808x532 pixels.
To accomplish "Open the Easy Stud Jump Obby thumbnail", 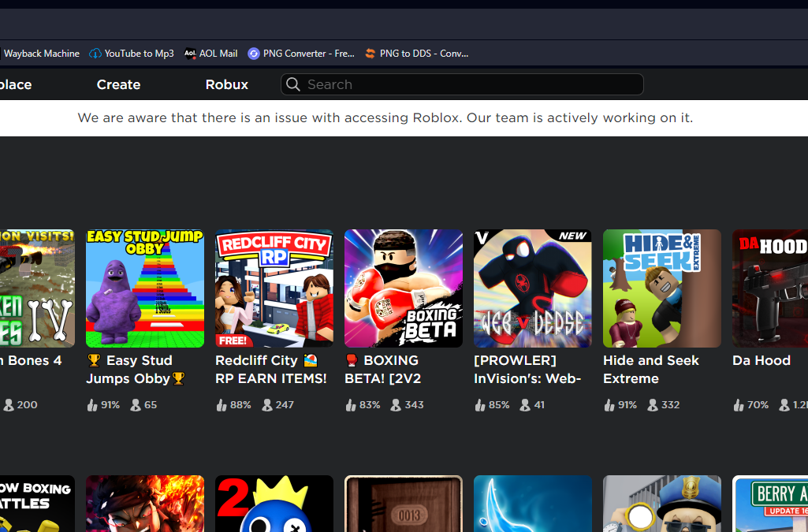I will pos(145,288).
